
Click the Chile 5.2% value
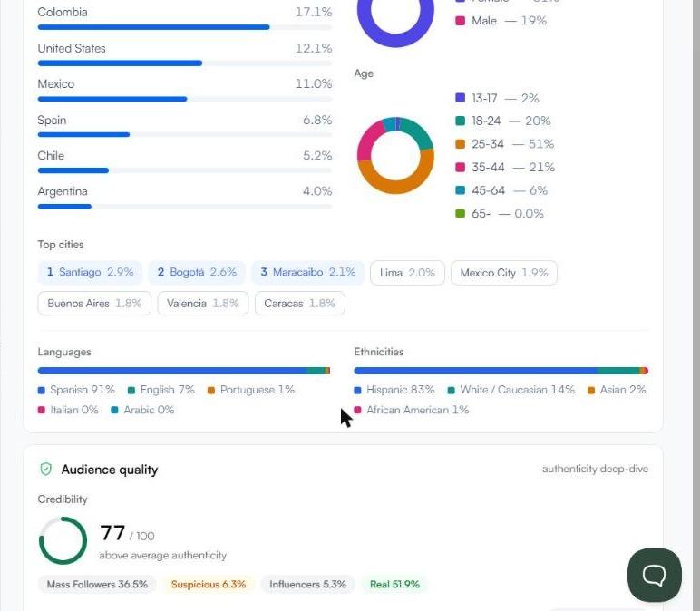click(x=317, y=156)
